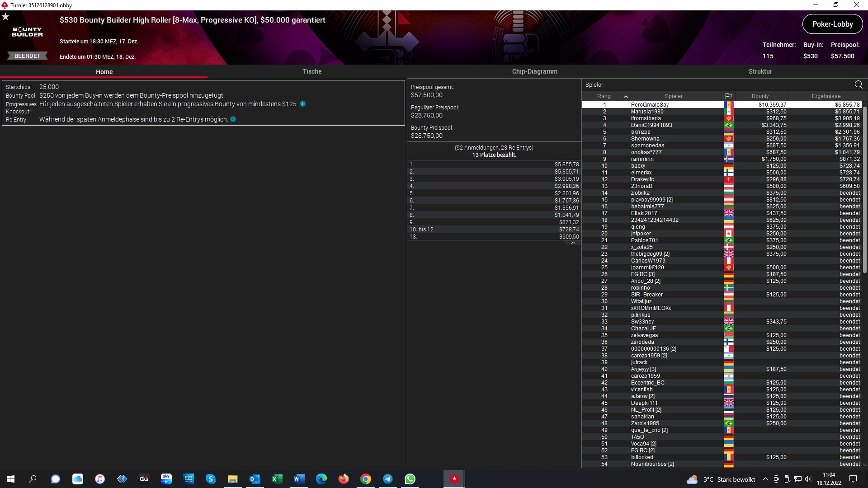Open the Chip-Diagramm tab
Image resolution: width=868 pixels, height=488 pixels.
(x=534, y=71)
